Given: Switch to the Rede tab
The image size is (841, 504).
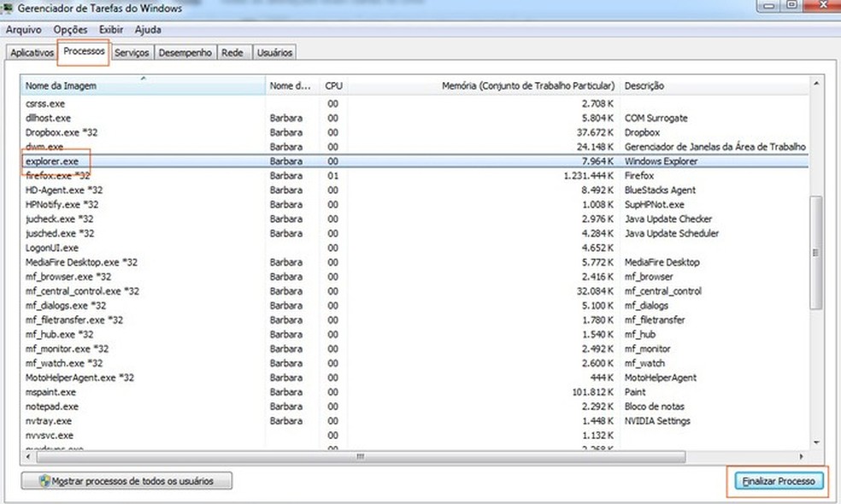Looking at the screenshot, I should [x=232, y=52].
